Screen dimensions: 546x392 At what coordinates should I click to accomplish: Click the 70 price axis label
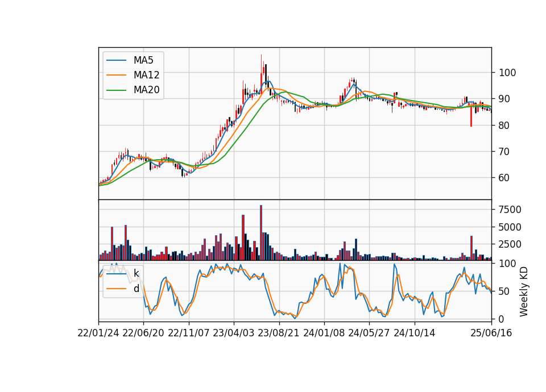504,152
